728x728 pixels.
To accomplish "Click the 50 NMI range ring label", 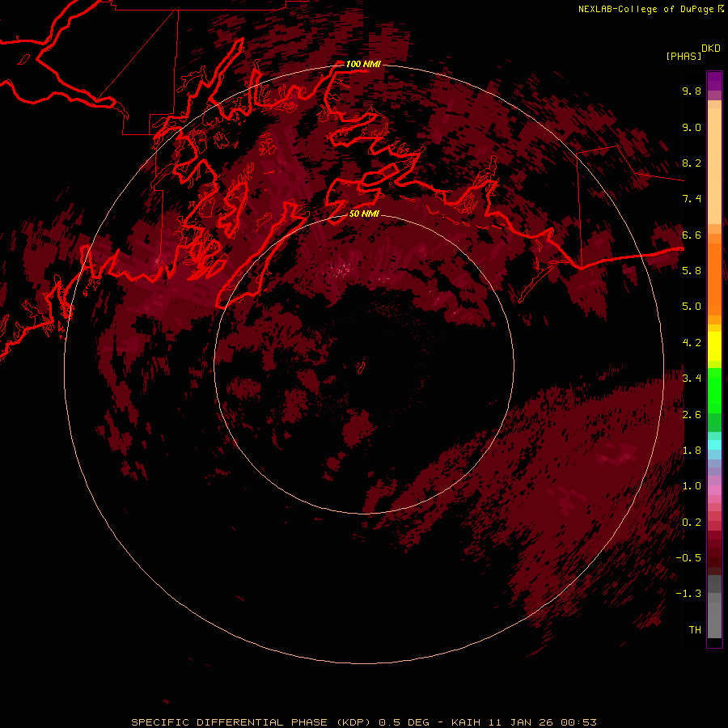I will click(364, 214).
